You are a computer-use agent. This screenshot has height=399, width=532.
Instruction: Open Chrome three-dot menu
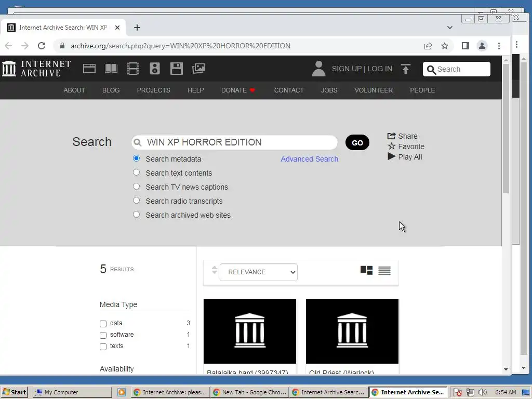point(499,46)
